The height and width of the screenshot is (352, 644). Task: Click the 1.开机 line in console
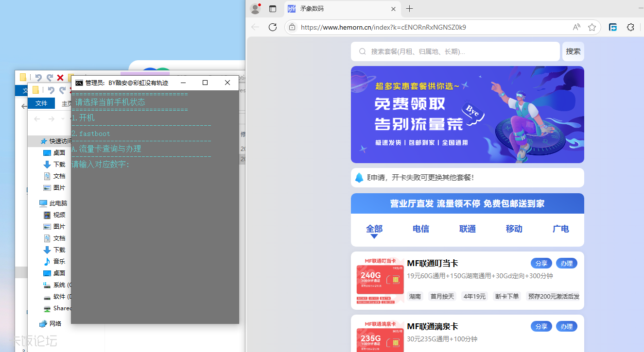(x=83, y=118)
